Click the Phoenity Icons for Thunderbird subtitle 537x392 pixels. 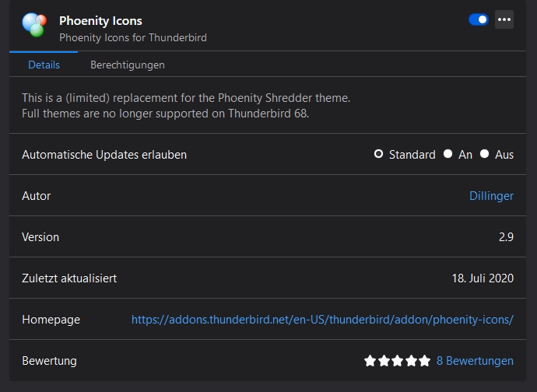(133, 37)
